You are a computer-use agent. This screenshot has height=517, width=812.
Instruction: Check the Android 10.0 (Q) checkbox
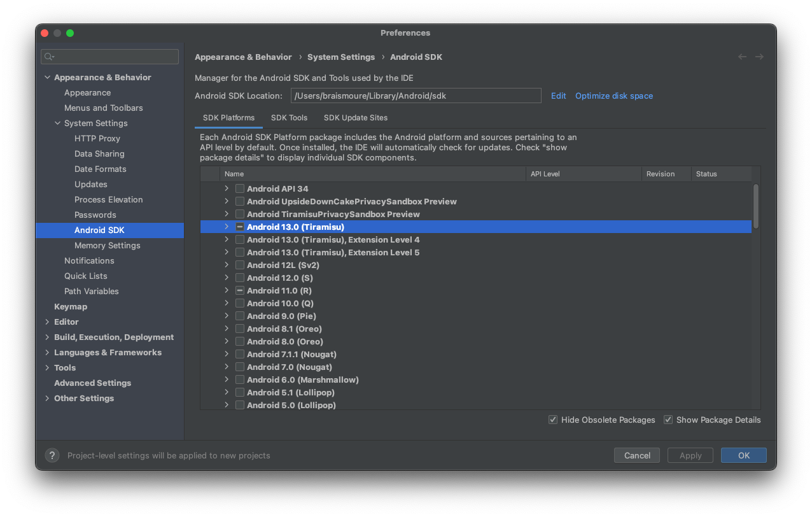pyautogui.click(x=240, y=303)
